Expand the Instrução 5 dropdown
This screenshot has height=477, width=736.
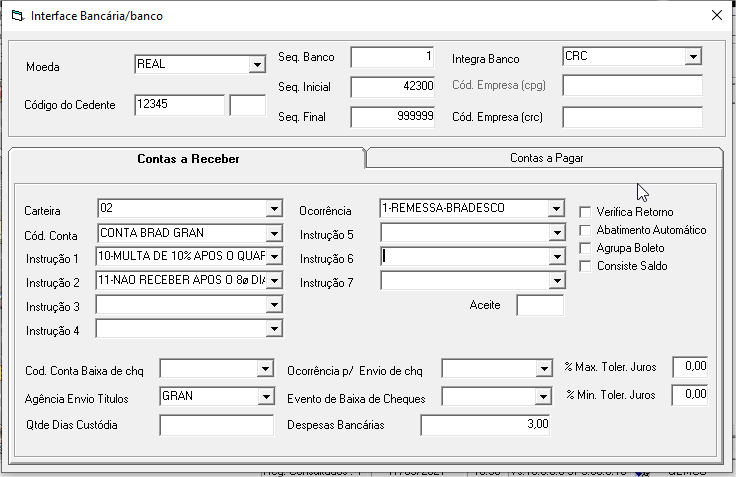coord(557,233)
